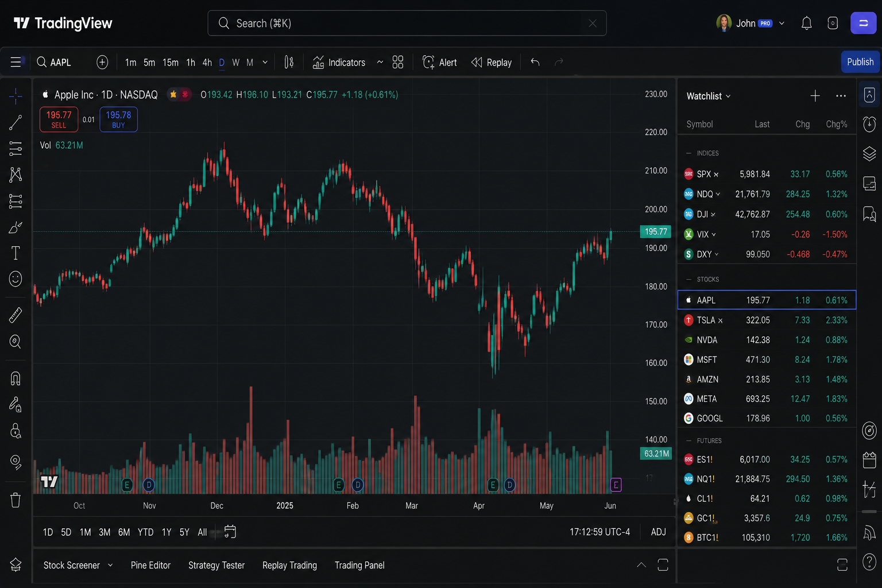Activate the zoom in tool
Screen dimensions: 882x588
tap(16, 342)
